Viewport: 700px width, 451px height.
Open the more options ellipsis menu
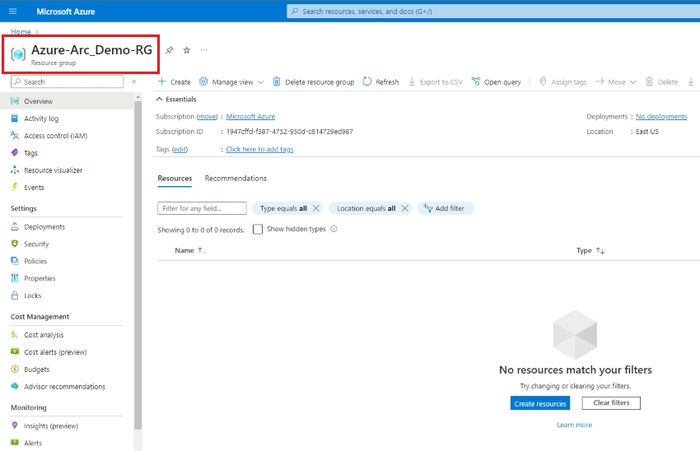(x=204, y=50)
